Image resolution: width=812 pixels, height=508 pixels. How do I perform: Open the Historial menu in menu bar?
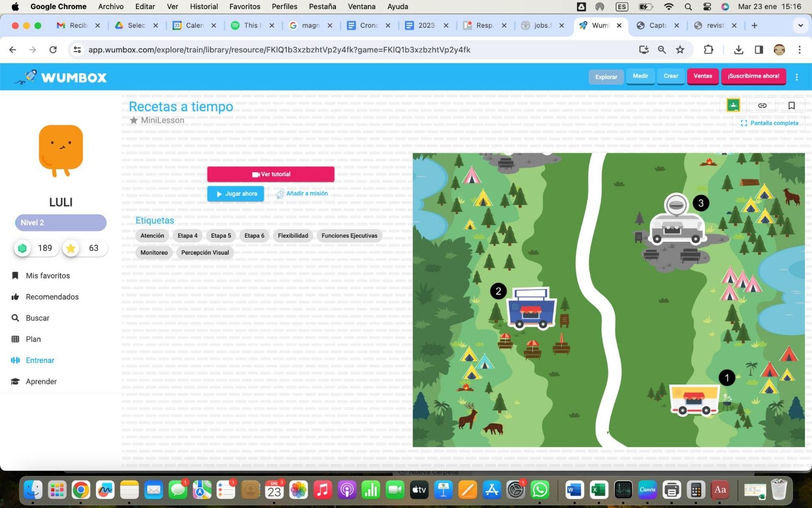tap(204, 7)
